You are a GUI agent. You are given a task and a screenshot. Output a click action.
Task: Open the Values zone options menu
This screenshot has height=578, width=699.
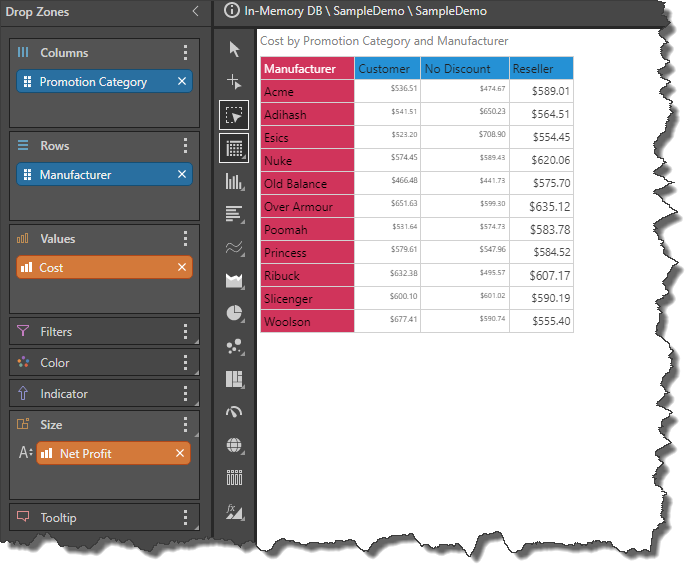point(185,239)
